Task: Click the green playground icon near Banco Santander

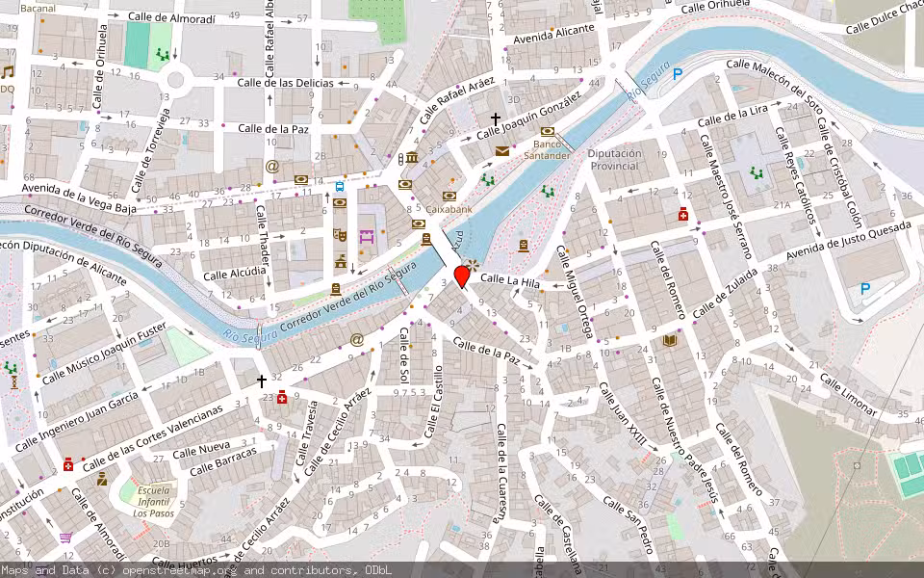Action: coord(548,192)
